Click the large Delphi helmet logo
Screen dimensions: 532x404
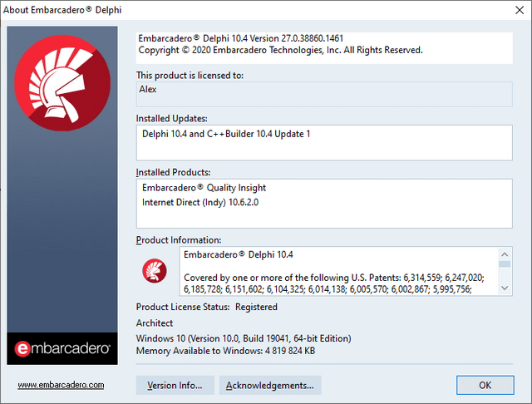point(62,83)
